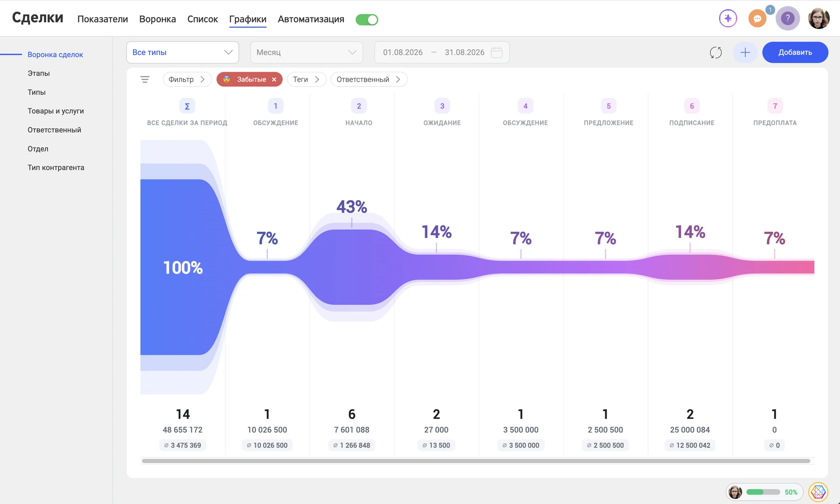Remove the Забытые filter chip
This screenshot has width=840, height=504.
click(274, 80)
